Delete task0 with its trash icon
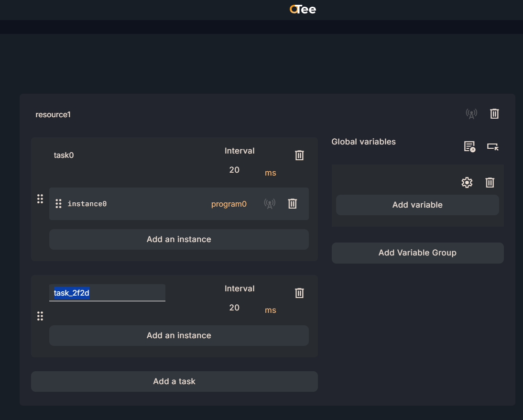Image resolution: width=523 pixels, height=420 pixels. pos(299,155)
